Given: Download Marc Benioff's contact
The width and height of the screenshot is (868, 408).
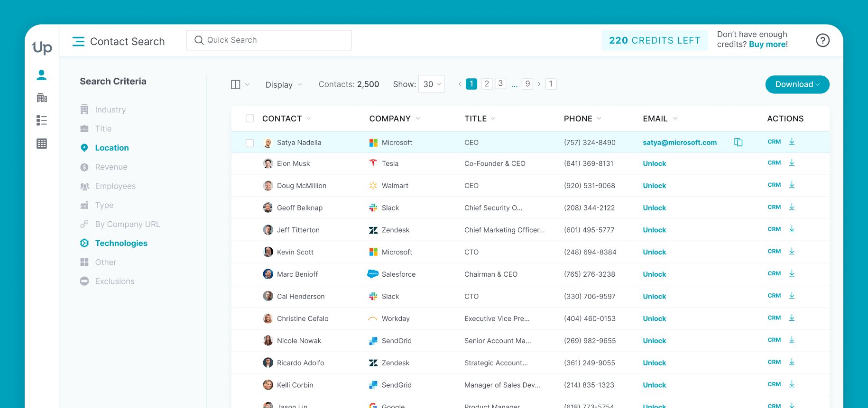Looking at the screenshot, I should (792, 273).
